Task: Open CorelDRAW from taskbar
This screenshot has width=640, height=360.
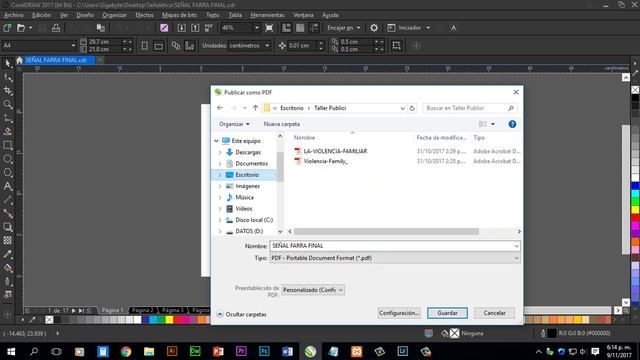Action: 310,351
